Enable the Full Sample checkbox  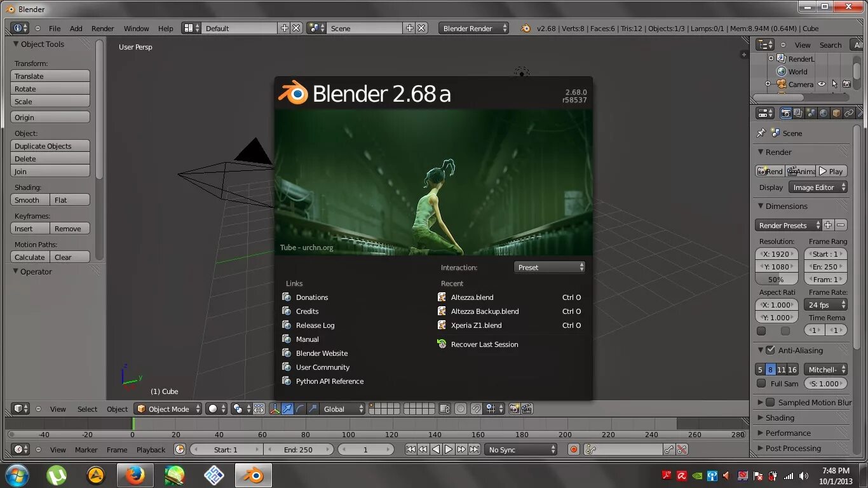pyautogui.click(x=761, y=383)
